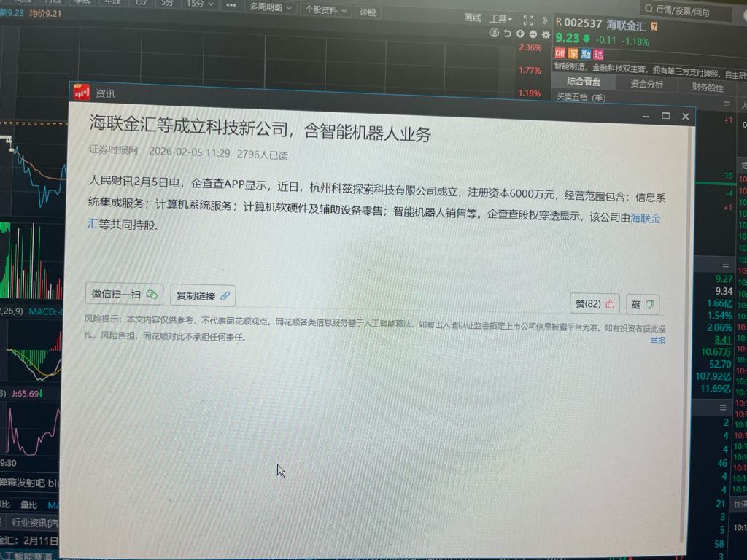The image size is (747, 560).
Task: Click the circular icon left of undo
Action: pos(495,33)
